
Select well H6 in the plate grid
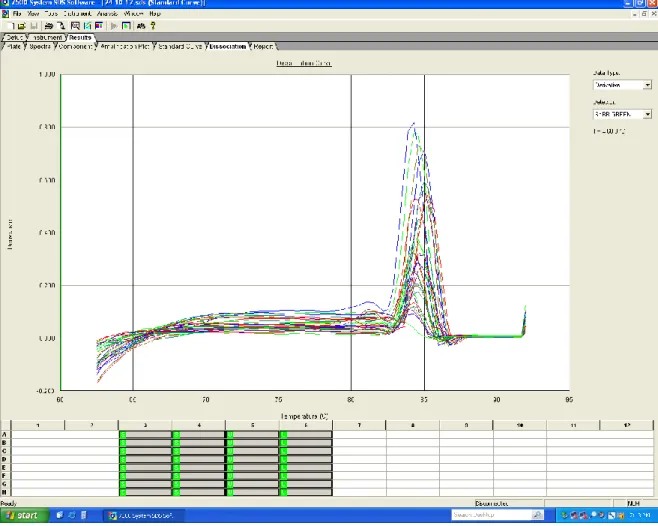(x=306, y=492)
